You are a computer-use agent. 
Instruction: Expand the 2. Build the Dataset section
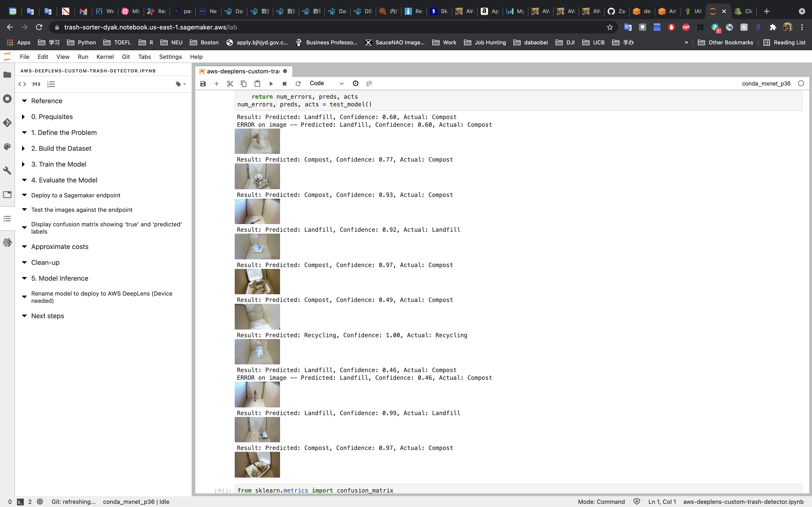(x=24, y=148)
